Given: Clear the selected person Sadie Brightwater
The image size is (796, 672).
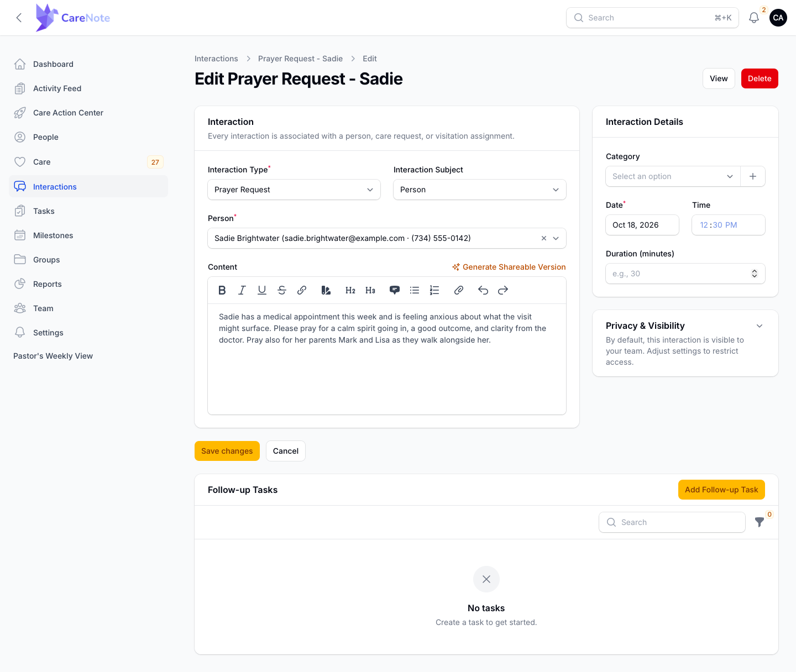Looking at the screenshot, I should [544, 238].
